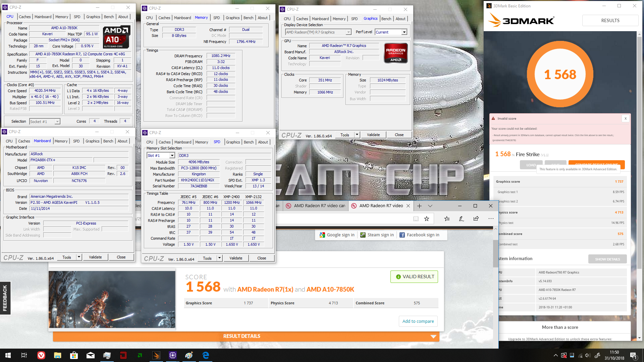644x362 pixels.
Task: Click the Edge share icon
Action: [x=476, y=219]
